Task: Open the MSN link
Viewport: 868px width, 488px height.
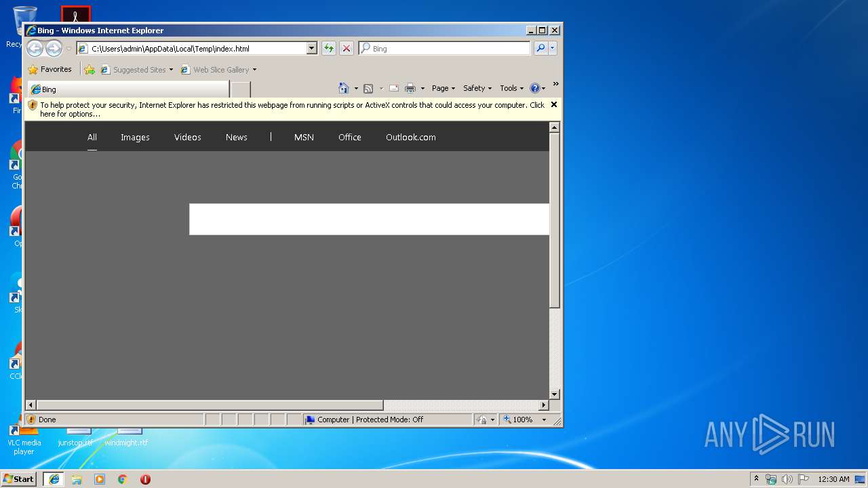Action: point(304,137)
